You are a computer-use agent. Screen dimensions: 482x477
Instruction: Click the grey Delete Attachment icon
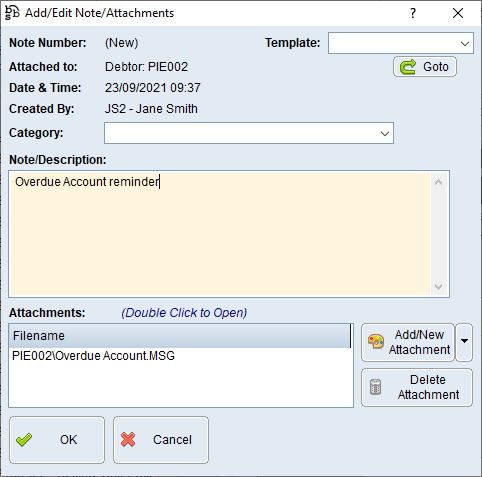[x=375, y=387]
